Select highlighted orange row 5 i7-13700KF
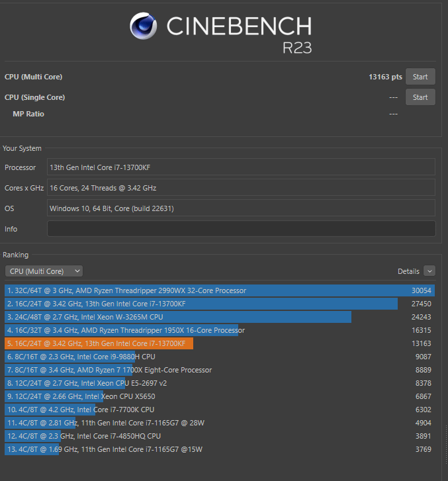This screenshot has width=448, height=481. click(220, 343)
